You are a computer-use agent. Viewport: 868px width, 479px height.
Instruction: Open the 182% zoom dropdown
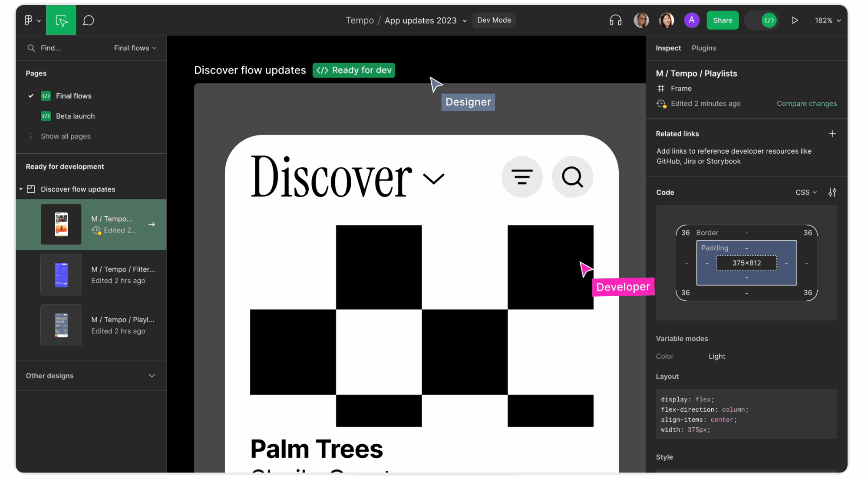827,20
